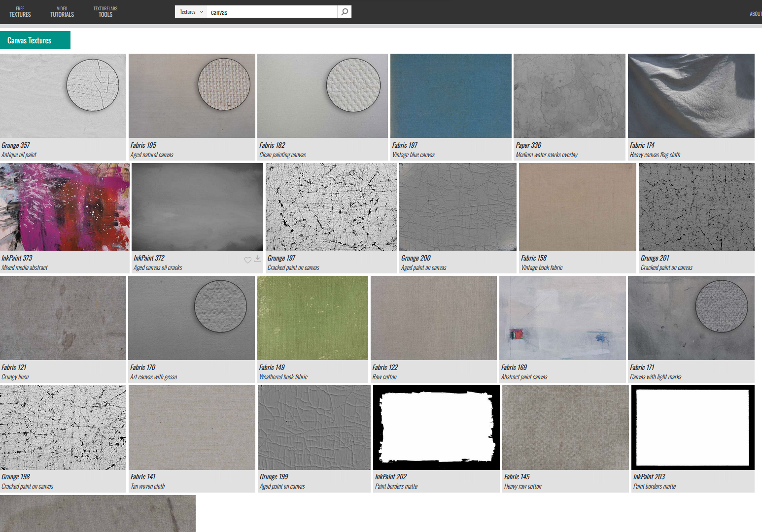Image resolution: width=762 pixels, height=532 pixels.
Task: Click the Fabric 182 title link
Action: click(x=272, y=145)
